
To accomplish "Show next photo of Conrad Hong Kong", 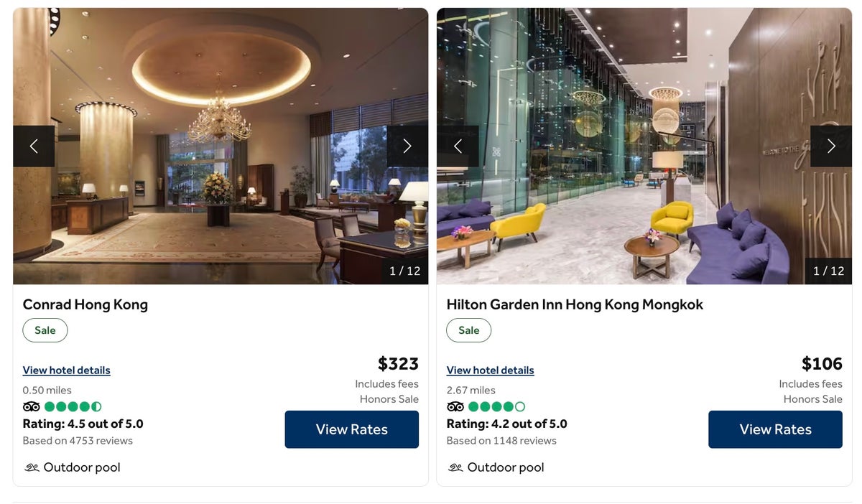I will [x=407, y=146].
